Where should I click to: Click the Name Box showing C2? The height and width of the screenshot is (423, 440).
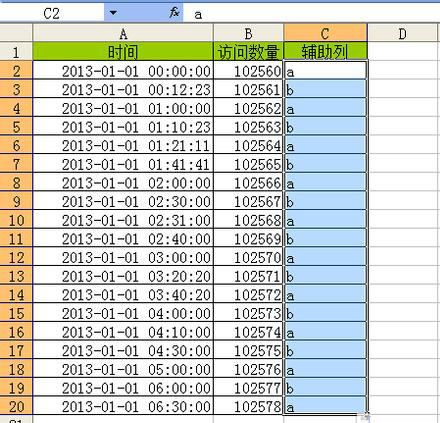tap(52, 13)
